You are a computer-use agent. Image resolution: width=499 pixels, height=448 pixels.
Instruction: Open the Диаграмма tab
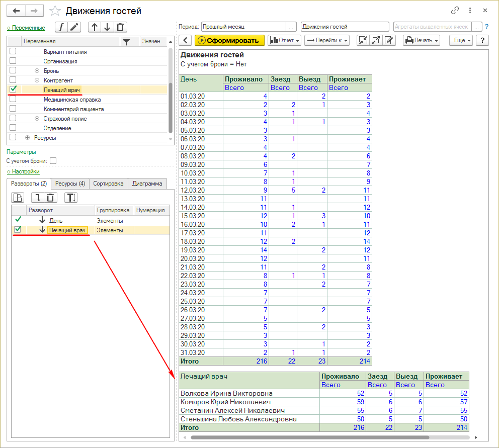[x=147, y=184]
